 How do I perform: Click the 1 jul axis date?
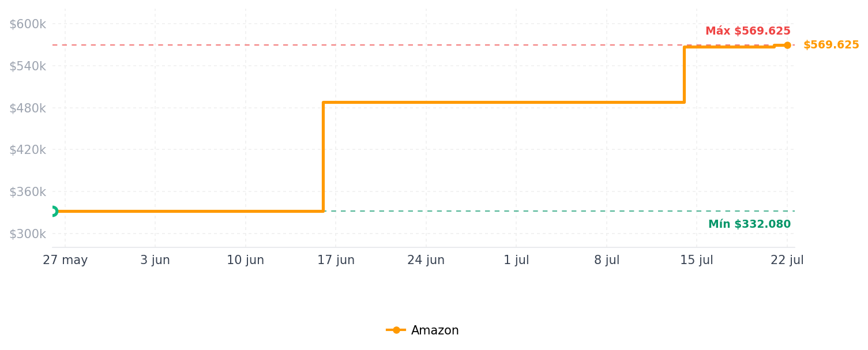(516, 260)
